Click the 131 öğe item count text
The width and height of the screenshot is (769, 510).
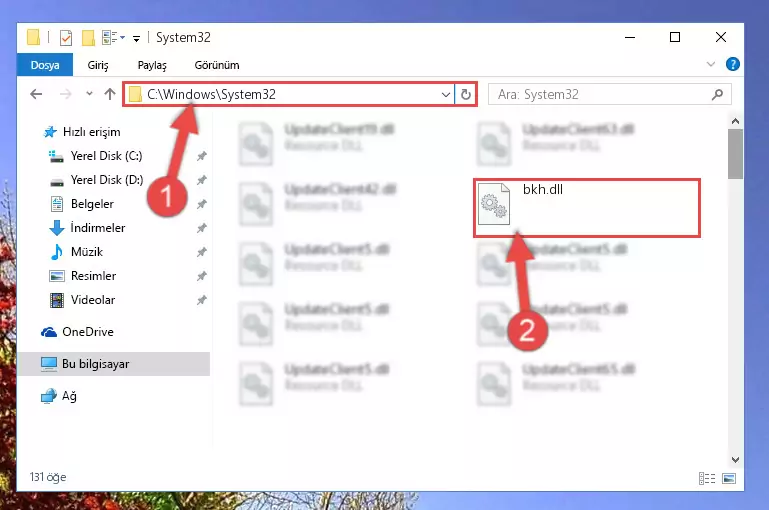(48, 477)
